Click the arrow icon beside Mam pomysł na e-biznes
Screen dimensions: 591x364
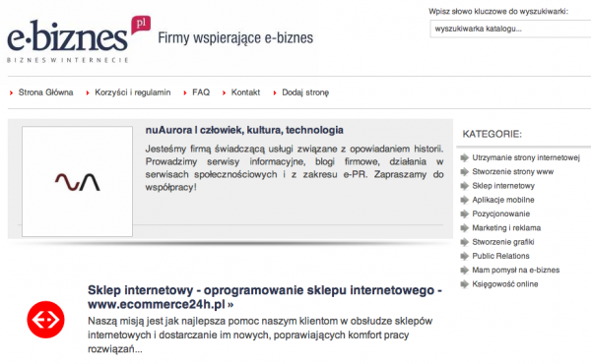pyautogui.click(x=464, y=271)
